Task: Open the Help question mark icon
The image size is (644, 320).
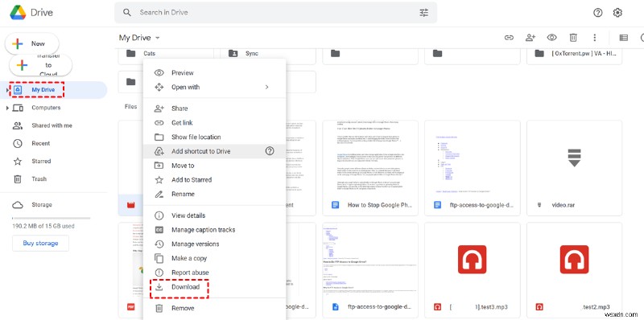Action: tap(597, 13)
